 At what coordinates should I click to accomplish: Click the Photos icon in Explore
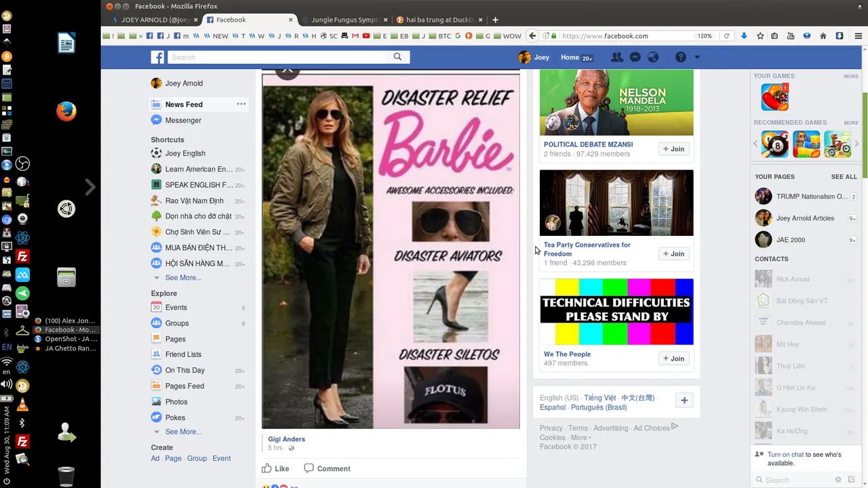[157, 402]
